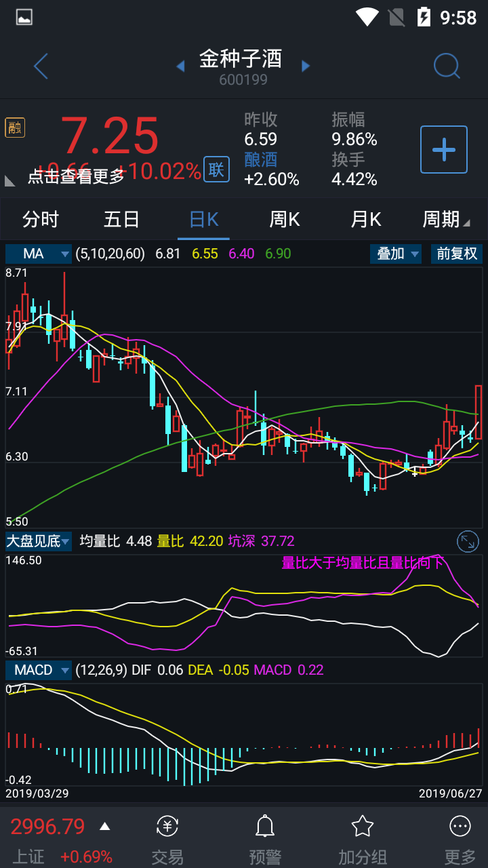
Task: Tap the sector change +2.60%
Action: pyautogui.click(x=272, y=179)
